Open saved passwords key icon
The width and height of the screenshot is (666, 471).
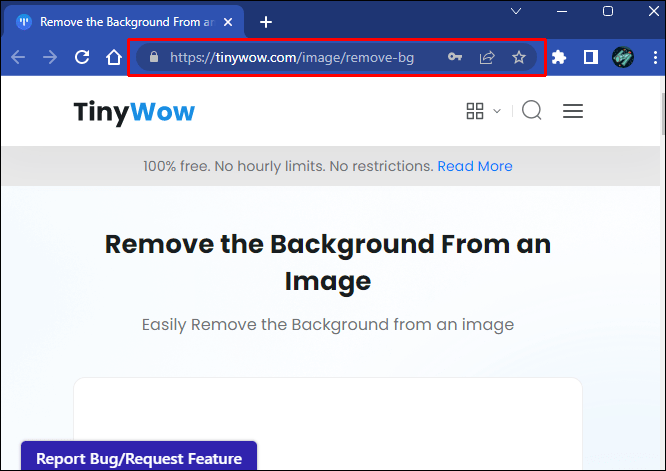454,56
